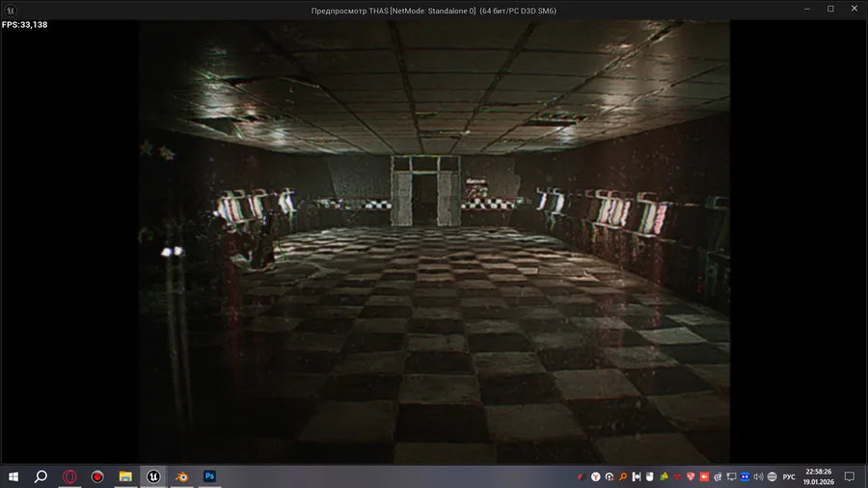The width and height of the screenshot is (868, 488).
Task: Switch input language РУС indicator
Action: tap(789, 477)
